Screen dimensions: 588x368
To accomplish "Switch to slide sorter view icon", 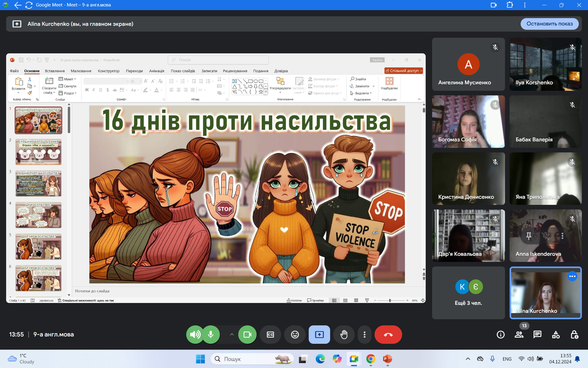I will tap(345, 301).
